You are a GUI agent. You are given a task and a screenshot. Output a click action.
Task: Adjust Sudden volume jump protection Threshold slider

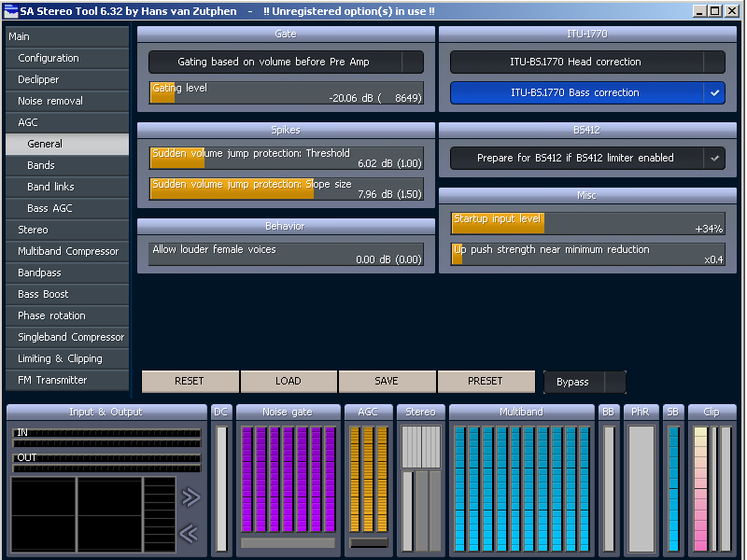point(286,158)
